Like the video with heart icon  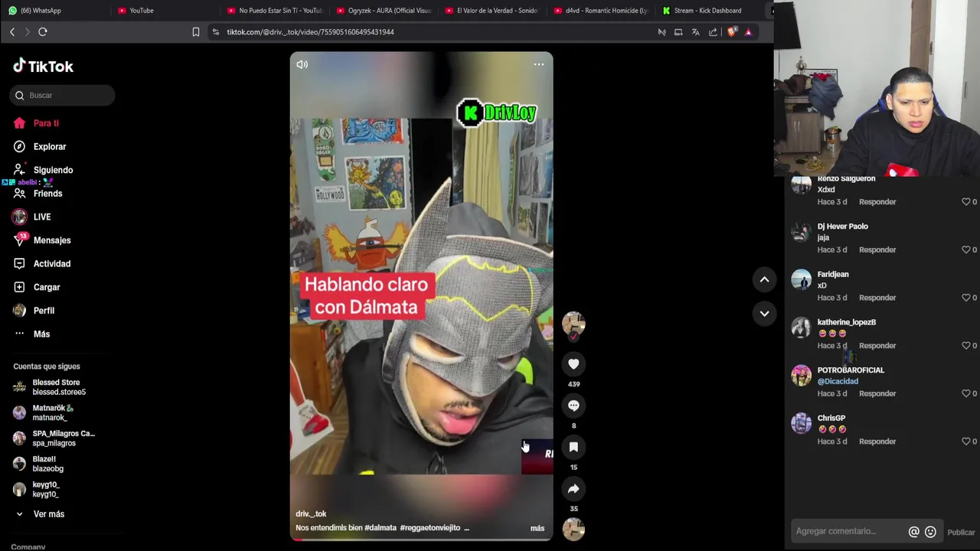pyautogui.click(x=573, y=364)
